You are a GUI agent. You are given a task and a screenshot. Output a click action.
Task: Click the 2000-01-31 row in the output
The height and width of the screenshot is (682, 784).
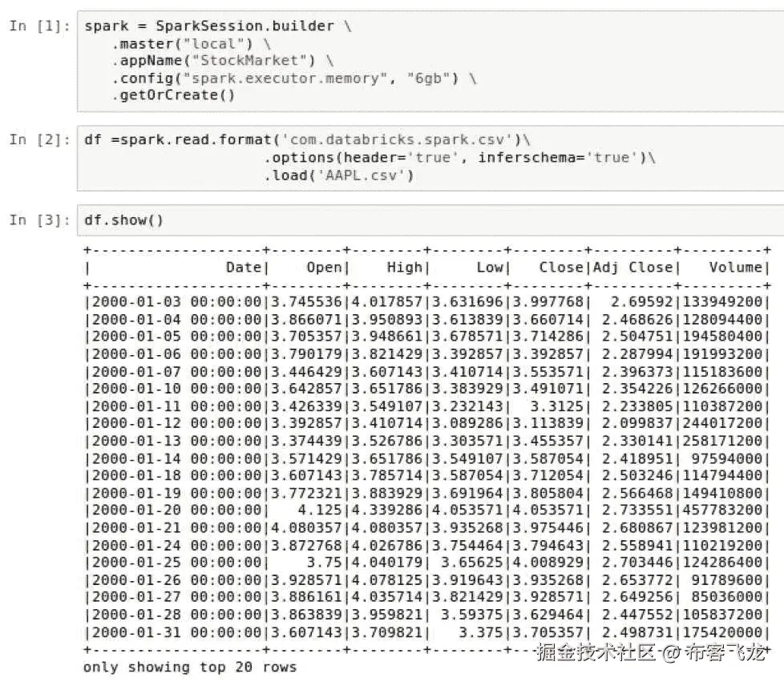pyautogui.click(x=425, y=632)
